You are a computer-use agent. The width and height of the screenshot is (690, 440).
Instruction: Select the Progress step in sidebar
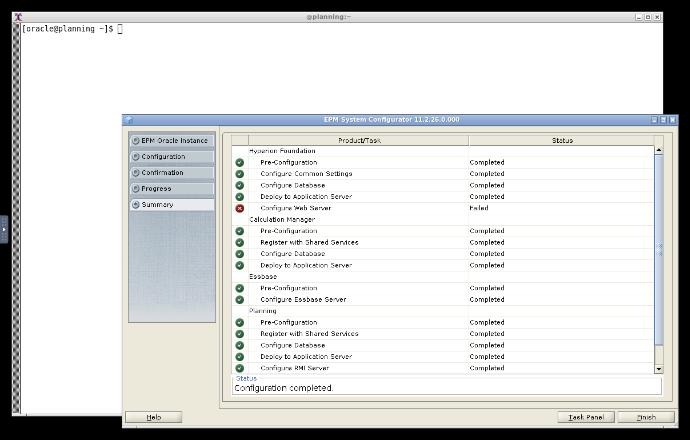click(172, 189)
